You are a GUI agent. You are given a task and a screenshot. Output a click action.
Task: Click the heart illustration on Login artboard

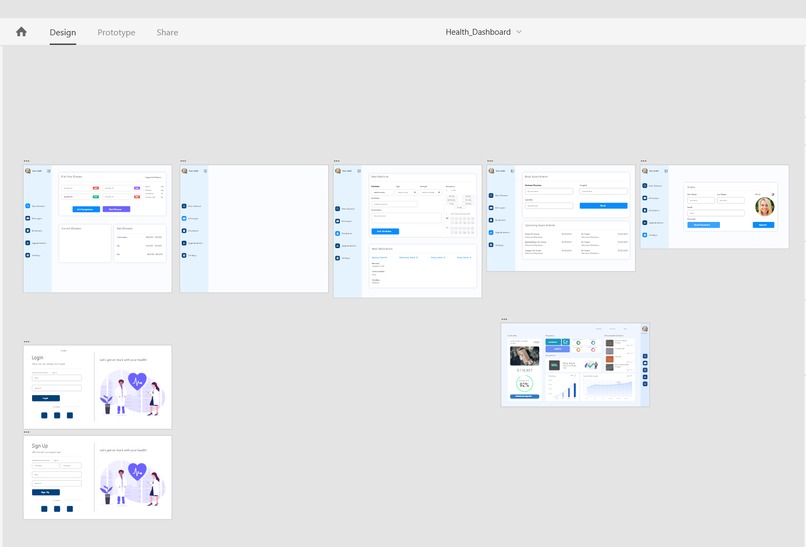coord(137,381)
